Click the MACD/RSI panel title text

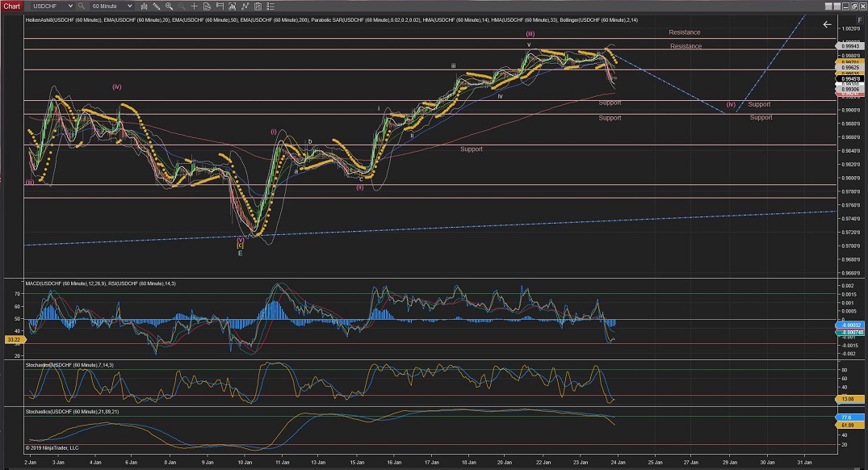pos(101,283)
